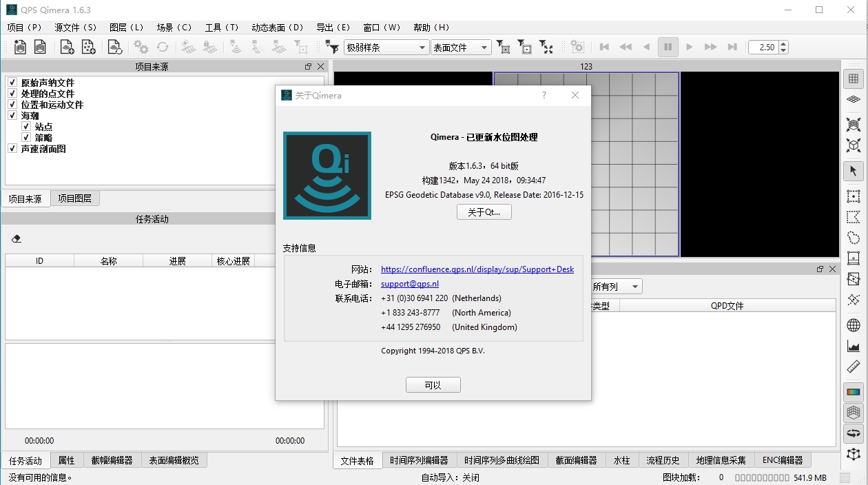Click the 图块加载 progress bar in status bar
The width and height of the screenshot is (868, 485).
[x=762, y=477]
